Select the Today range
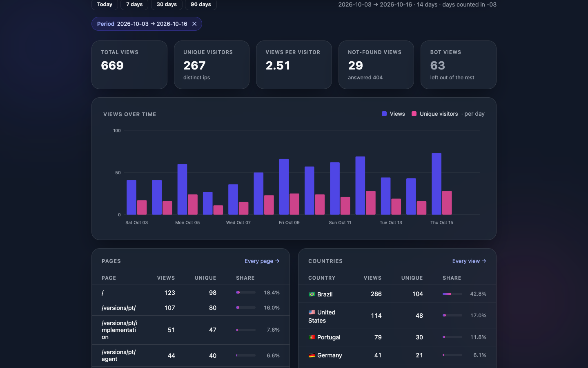 pyautogui.click(x=105, y=4)
